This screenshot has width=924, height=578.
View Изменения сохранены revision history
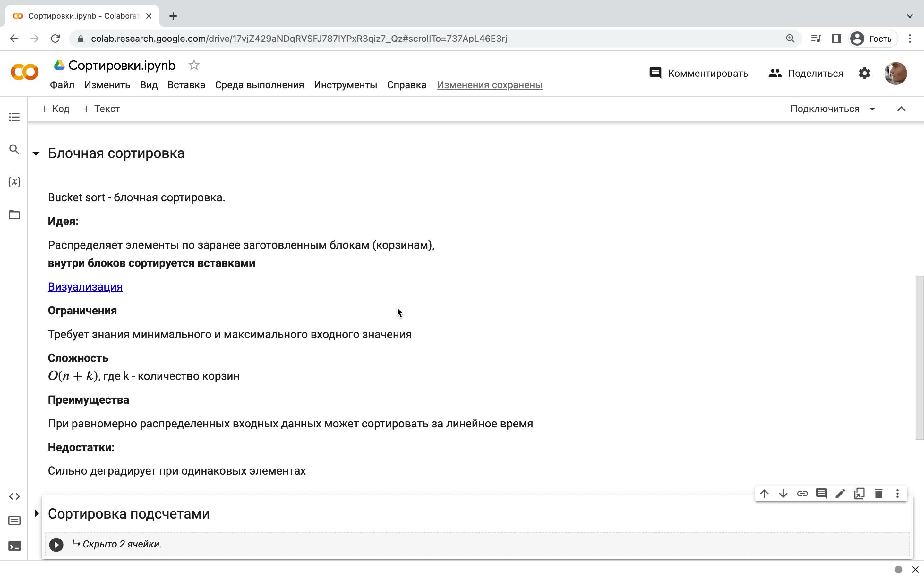click(490, 85)
